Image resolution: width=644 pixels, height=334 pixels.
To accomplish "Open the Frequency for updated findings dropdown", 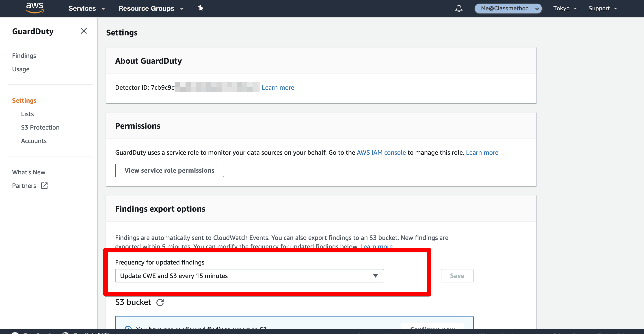I will pyautogui.click(x=249, y=276).
